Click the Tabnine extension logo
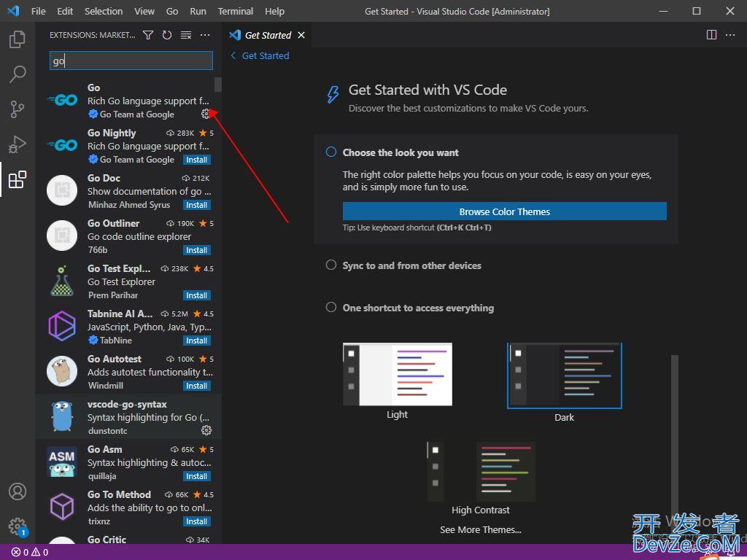 [x=62, y=326]
